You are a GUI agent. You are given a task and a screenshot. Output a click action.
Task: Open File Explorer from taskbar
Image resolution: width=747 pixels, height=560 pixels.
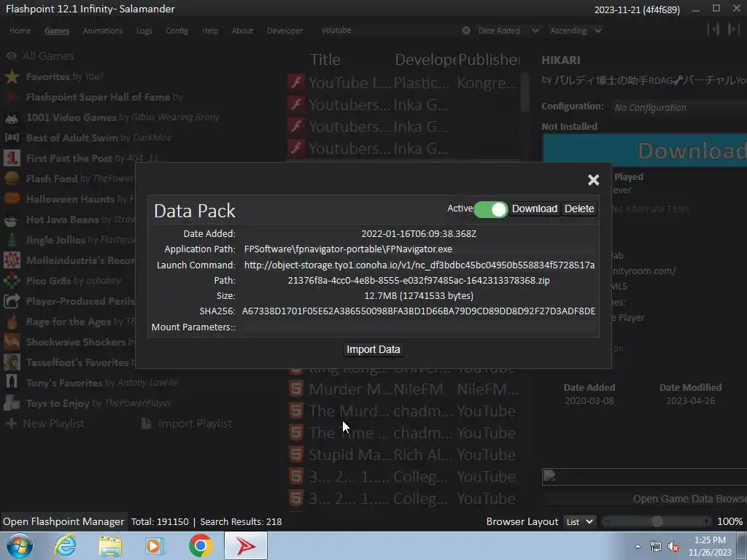pyautogui.click(x=110, y=545)
